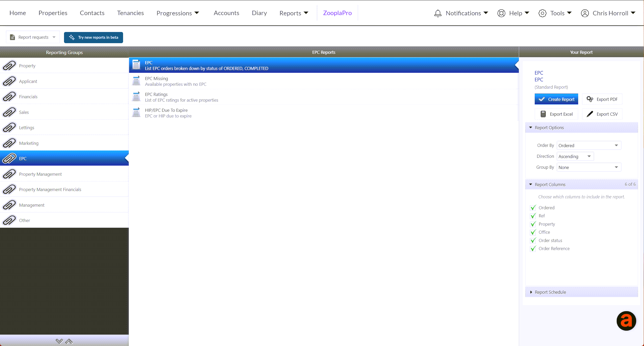
Task: Collapse the Report Columns section
Action: pos(581,184)
